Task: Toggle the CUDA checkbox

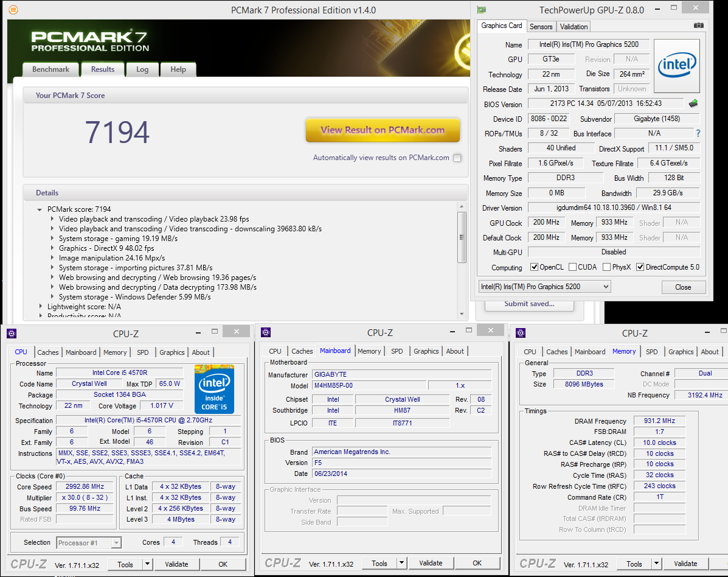Action: 573,267
